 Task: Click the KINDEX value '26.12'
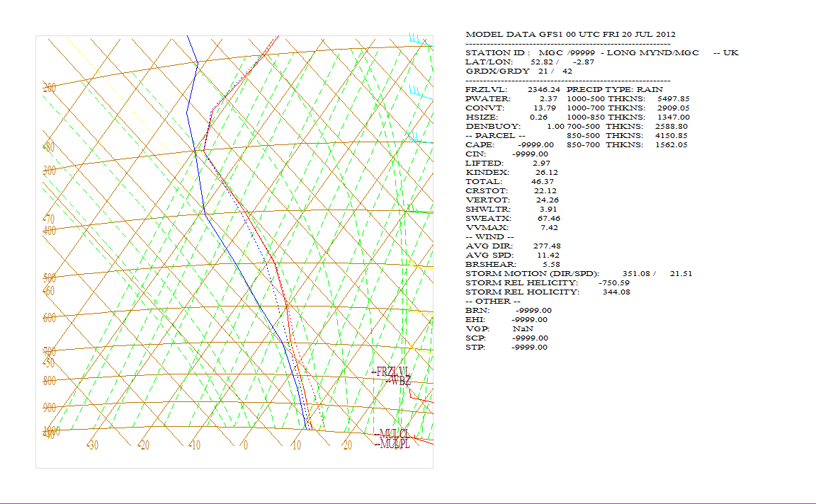click(546, 172)
